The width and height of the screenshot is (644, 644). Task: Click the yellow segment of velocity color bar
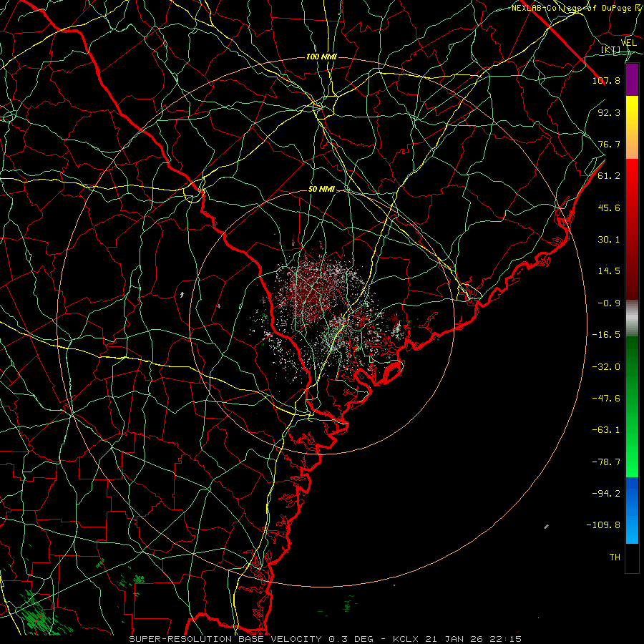pos(632,127)
